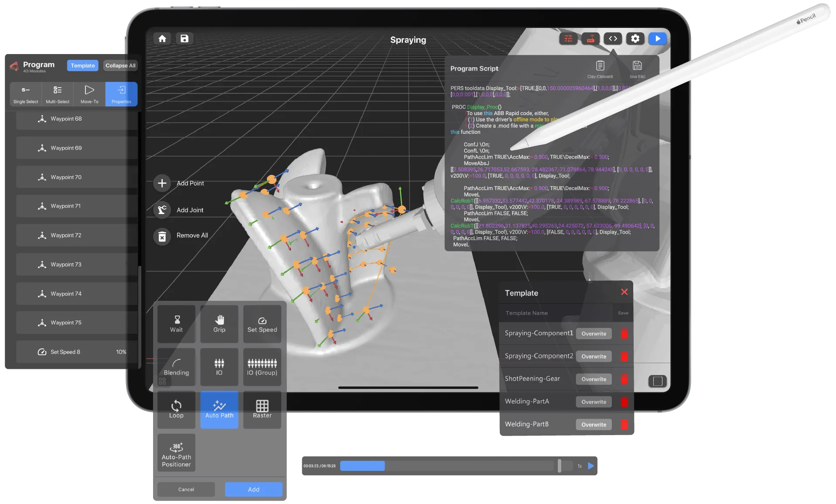Close the Template panel
Viewport: 836px width, 504px height.
point(624,292)
